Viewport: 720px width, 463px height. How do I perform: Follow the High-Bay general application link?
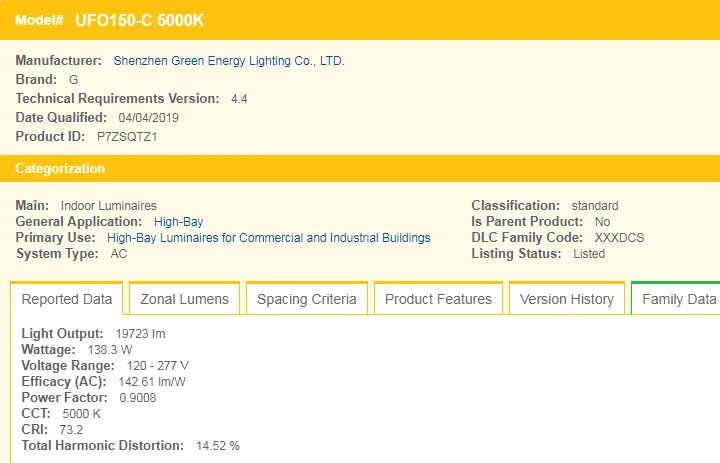(179, 222)
